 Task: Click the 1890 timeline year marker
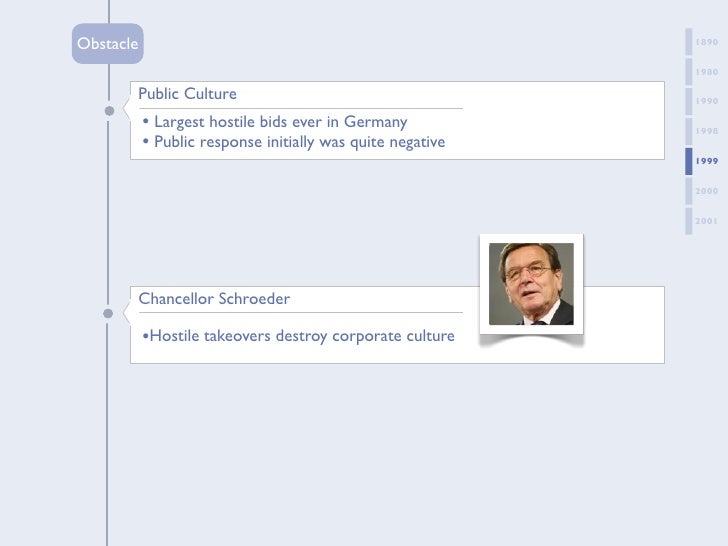coord(707,43)
